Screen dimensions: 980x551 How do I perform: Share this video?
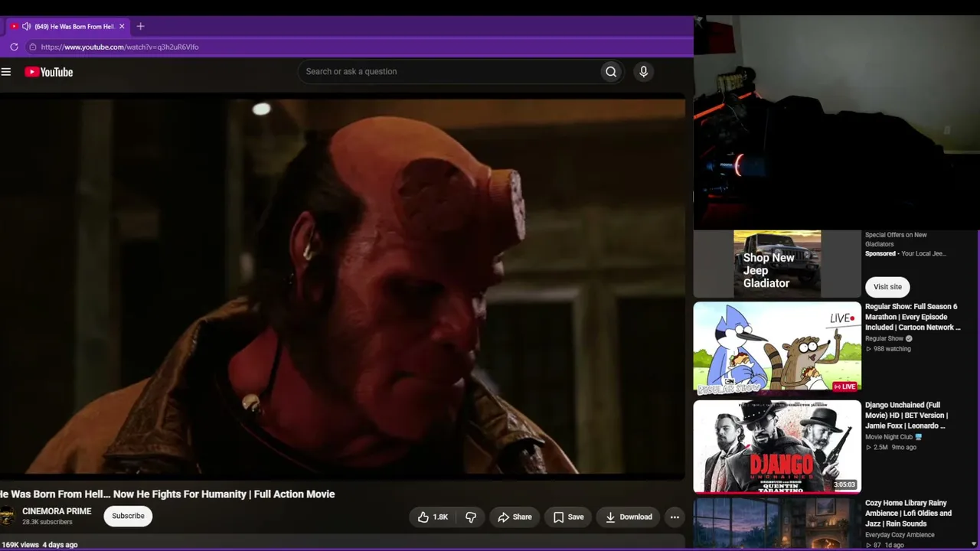point(514,517)
